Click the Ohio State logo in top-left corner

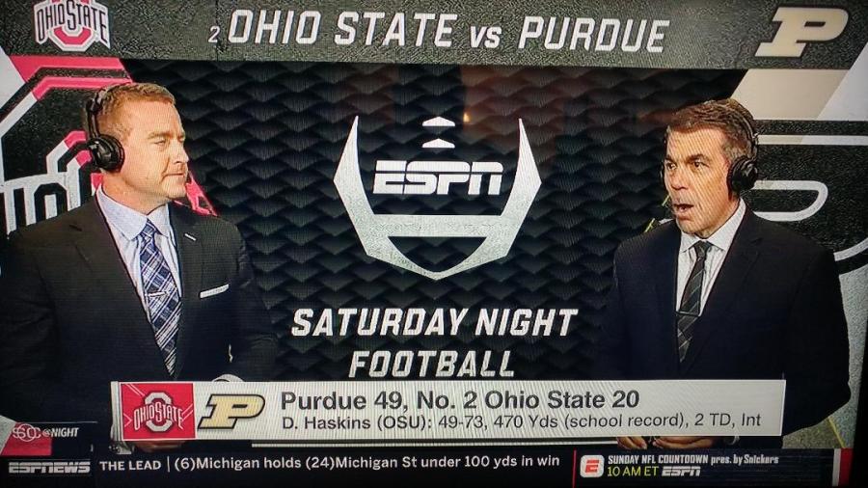click(x=71, y=24)
